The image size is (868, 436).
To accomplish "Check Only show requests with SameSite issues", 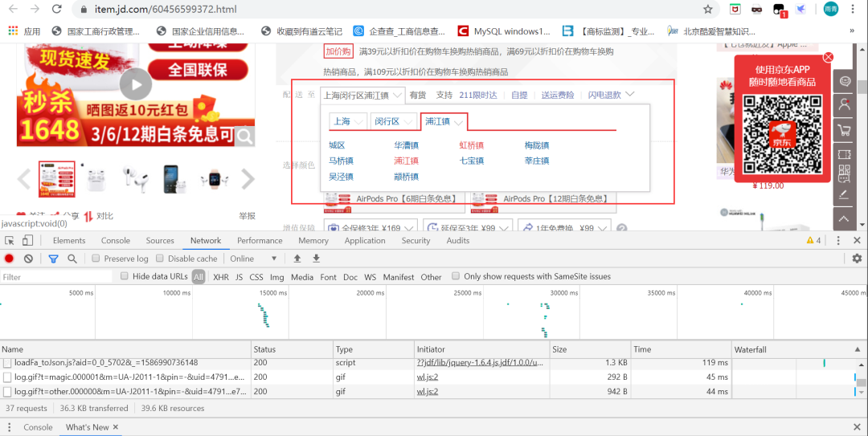I will pyautogui.click(x=456, y=276).
